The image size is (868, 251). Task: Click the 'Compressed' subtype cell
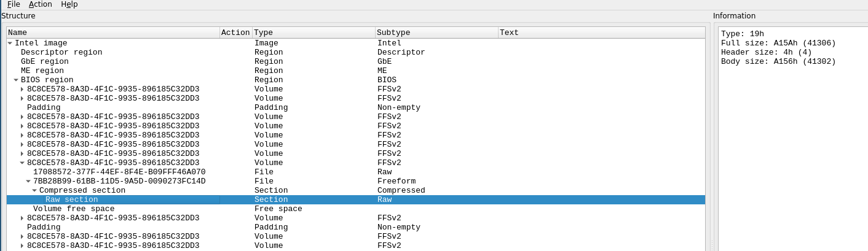point(401,190)
